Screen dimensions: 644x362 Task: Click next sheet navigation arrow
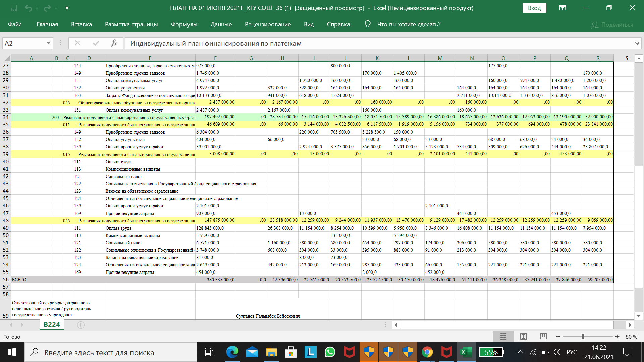[22, 325]
